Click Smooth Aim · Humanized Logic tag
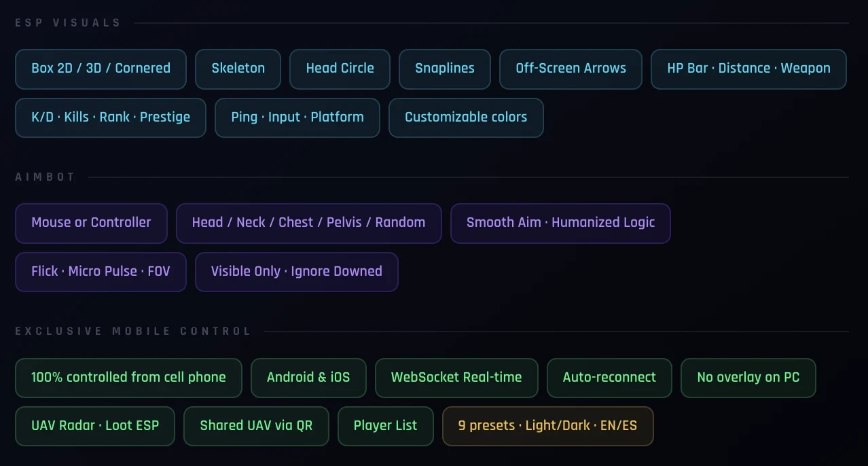868x466 pixels. (560, 223)
